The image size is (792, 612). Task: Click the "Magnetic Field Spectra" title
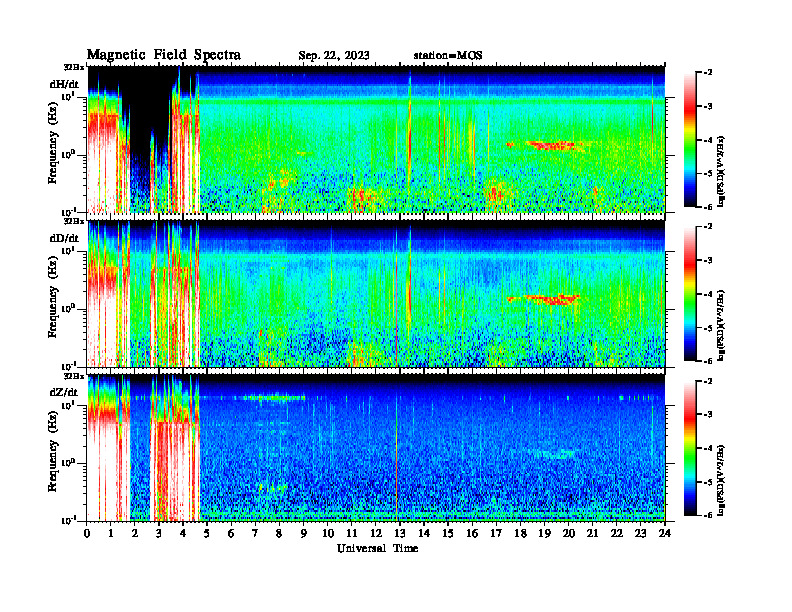point(164,55)
